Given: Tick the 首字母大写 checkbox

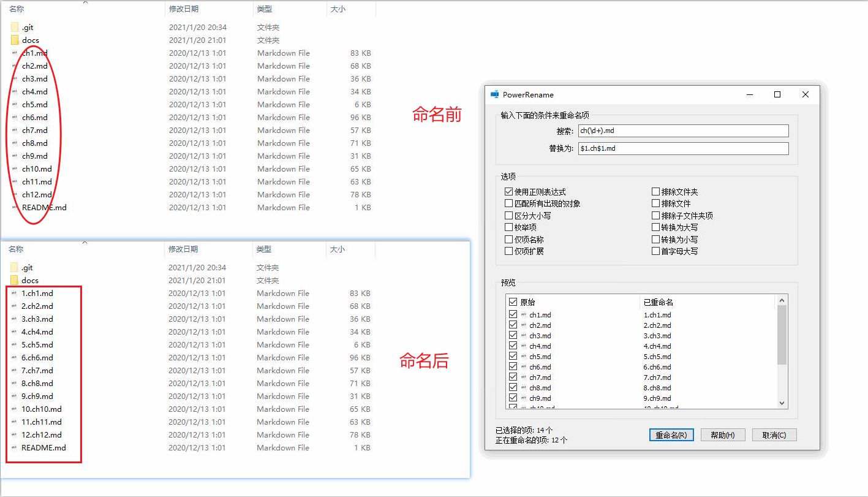Looking at the screenshot, I should point(655,251).
